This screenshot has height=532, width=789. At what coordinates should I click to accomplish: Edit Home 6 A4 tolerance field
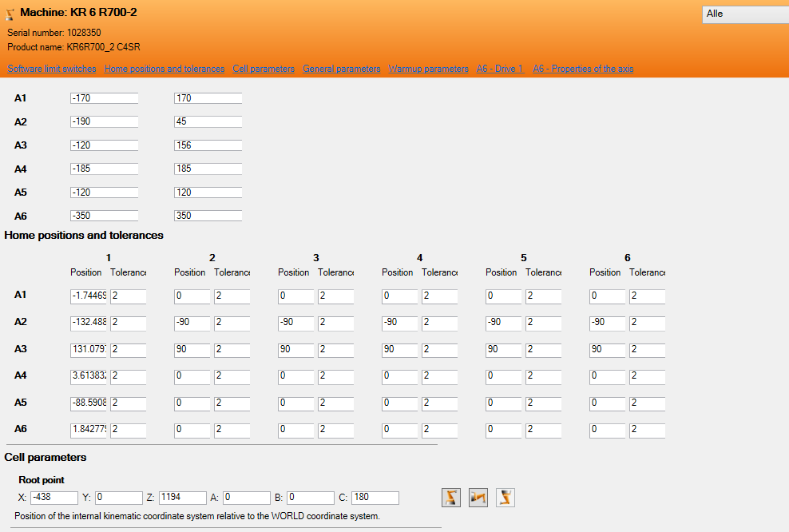pos(647,376)
